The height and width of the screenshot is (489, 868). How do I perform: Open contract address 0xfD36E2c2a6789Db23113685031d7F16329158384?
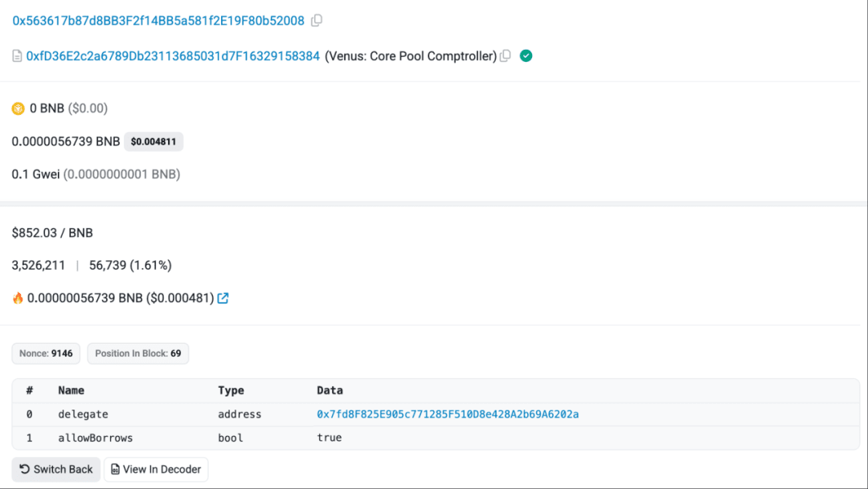(x=173, y=56)
